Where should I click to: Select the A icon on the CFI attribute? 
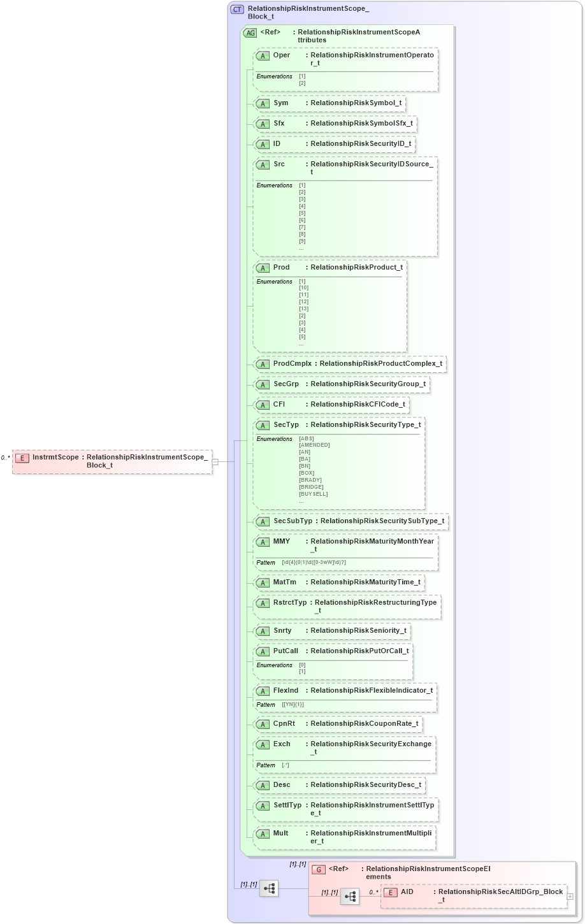[262, 405]
